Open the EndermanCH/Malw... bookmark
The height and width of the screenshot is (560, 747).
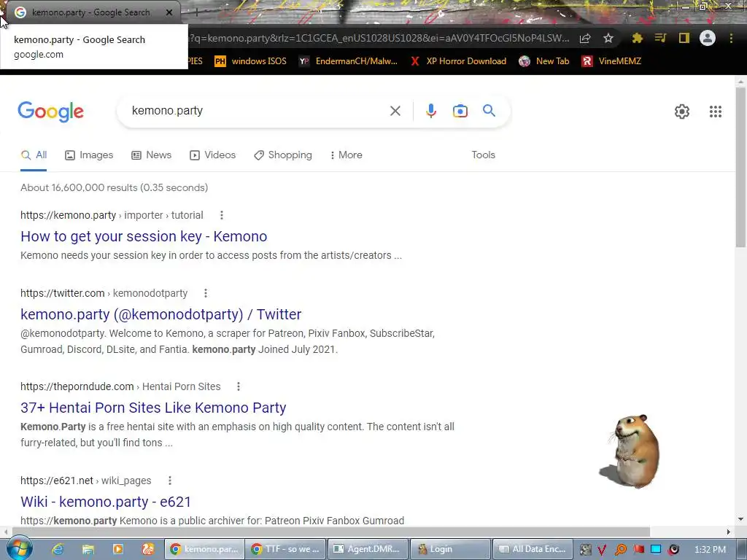(348, 61)
